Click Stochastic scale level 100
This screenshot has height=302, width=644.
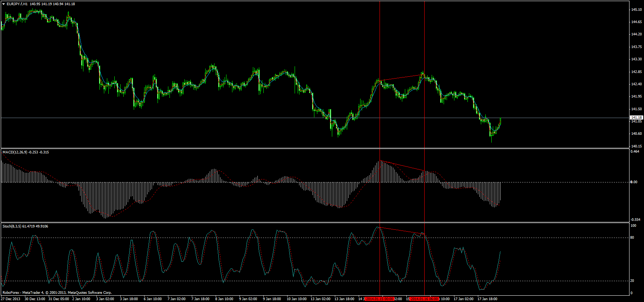(633, 225)
